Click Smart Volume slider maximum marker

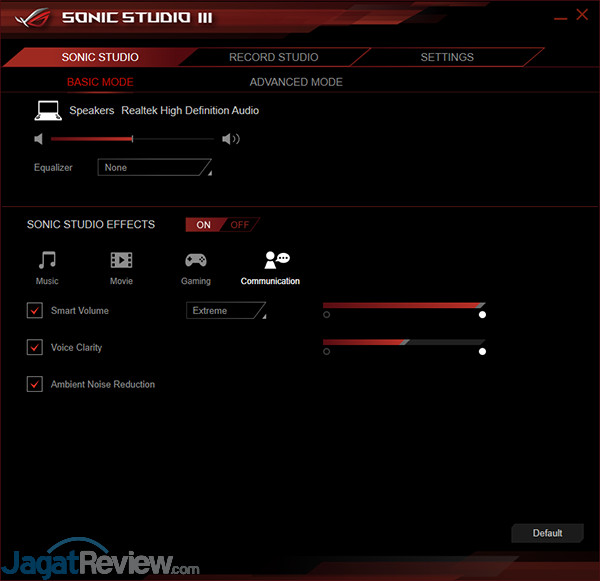pos(483,315)
